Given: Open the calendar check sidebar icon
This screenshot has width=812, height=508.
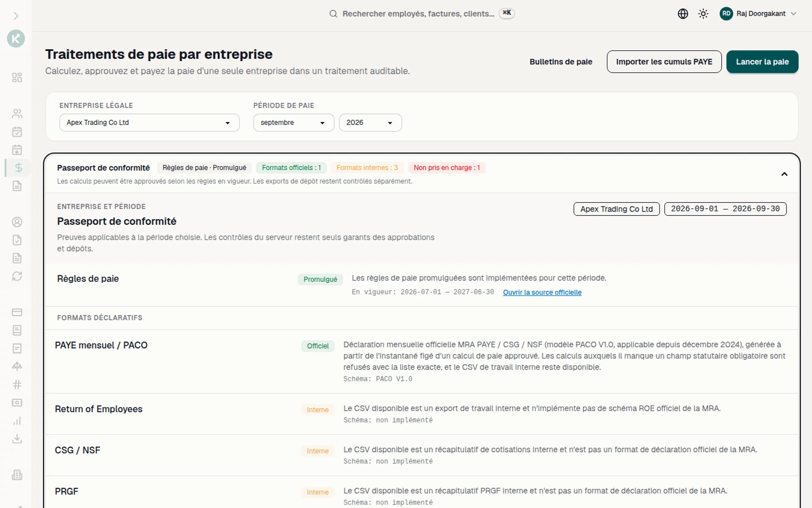Looking at the screenshot, I should click(17, 132).
